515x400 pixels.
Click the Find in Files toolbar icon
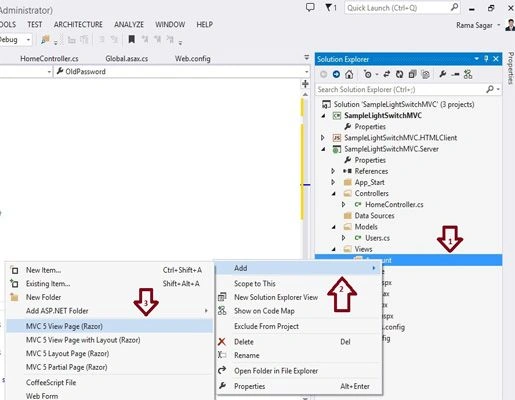point(45,40)
